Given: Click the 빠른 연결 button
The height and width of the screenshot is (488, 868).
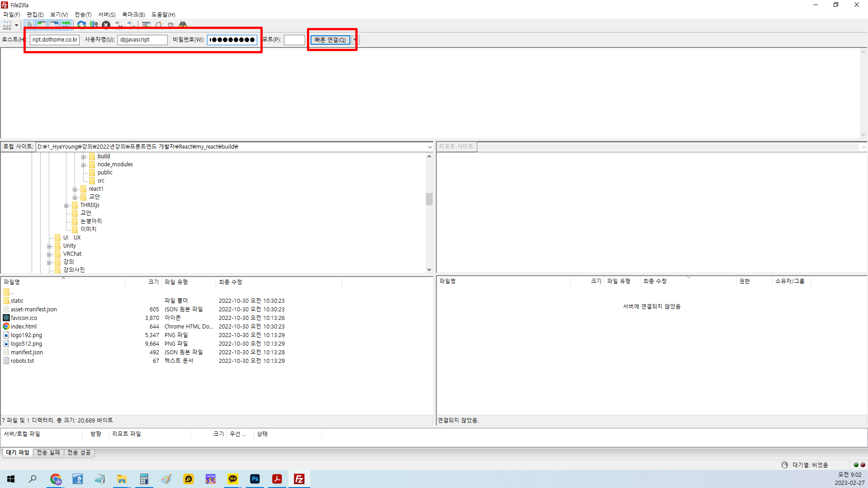Looking at the screenshot, I should pos(330,40).
